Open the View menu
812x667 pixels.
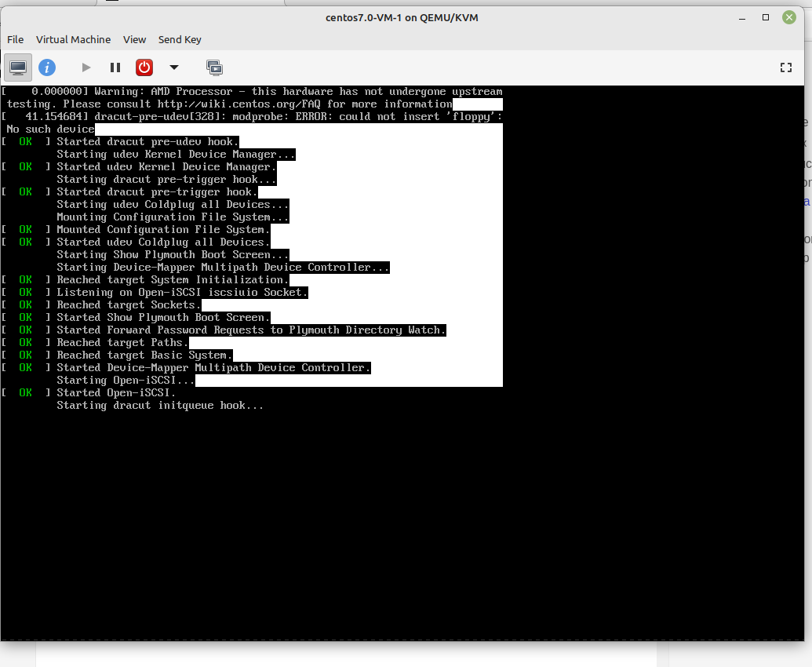coord(134,40)
